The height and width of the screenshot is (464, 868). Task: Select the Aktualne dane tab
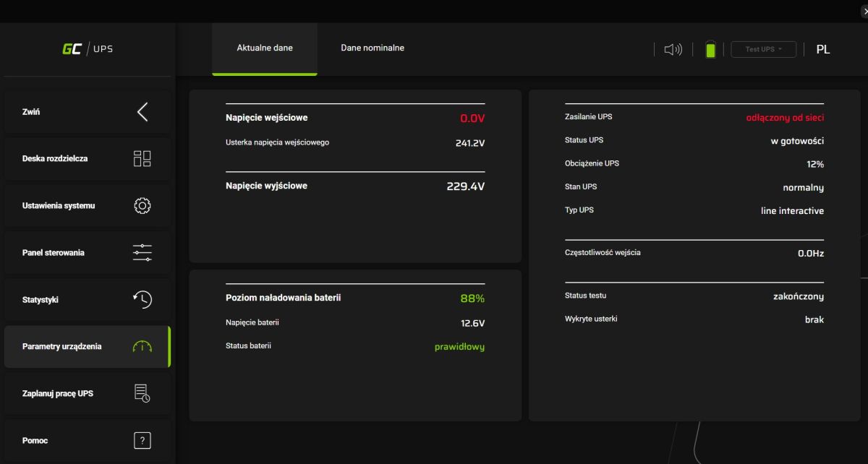coord(265,48)
